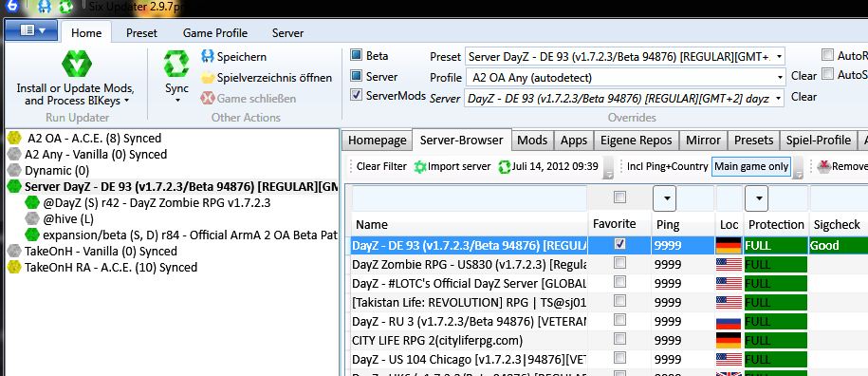
Task: Toggle the Server override checkbox
Action: coord(356,76)
